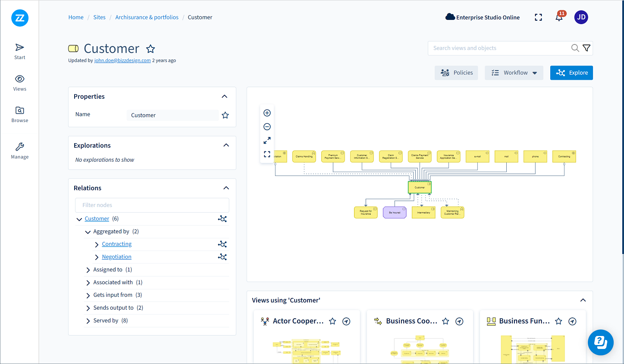Open Browse in the left sidebar

20,114
